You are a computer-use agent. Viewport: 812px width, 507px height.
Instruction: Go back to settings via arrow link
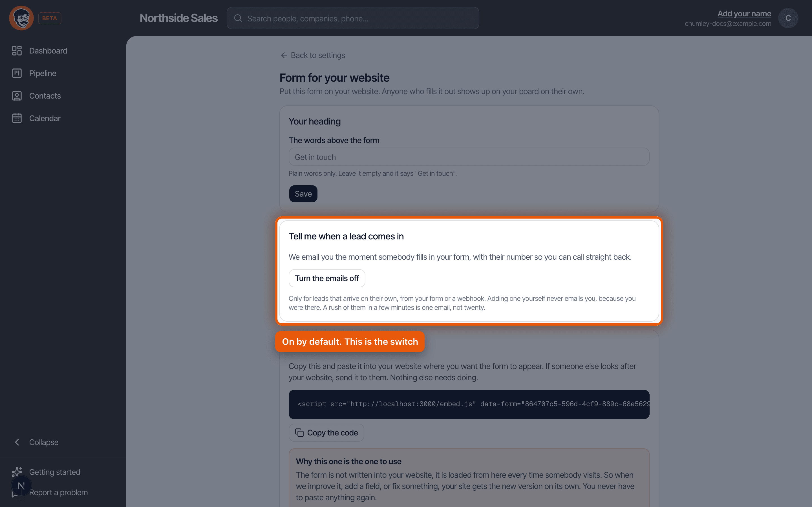(313, 55)
